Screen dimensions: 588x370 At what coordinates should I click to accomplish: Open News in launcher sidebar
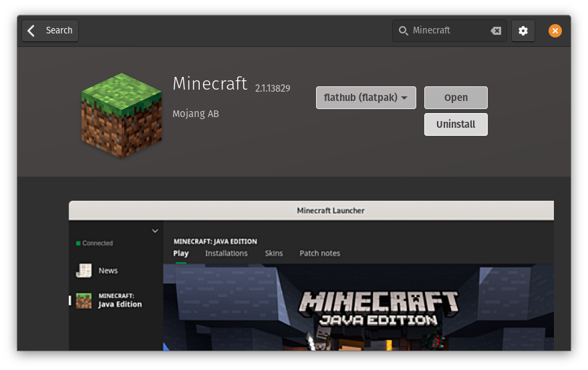[x=108, y=270]
